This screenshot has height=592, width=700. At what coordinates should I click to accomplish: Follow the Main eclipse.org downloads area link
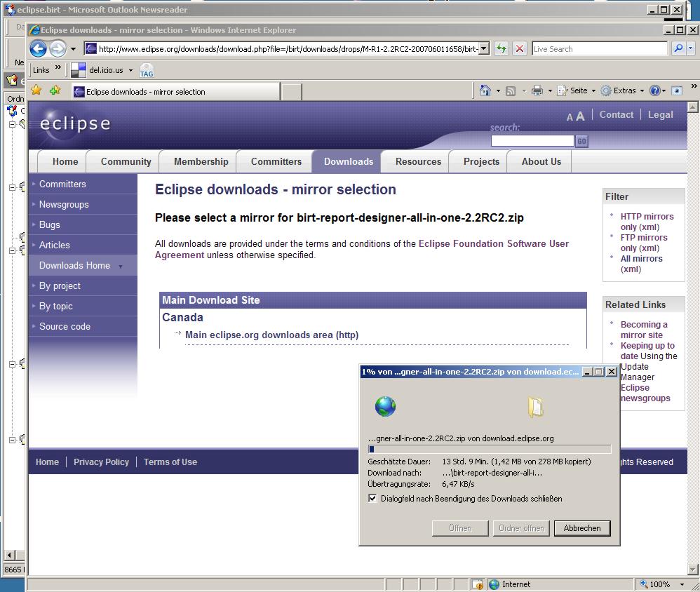tap(271, 335)
